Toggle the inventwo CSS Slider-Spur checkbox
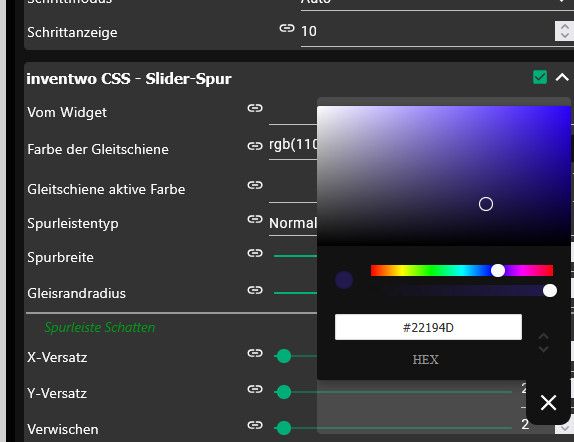 coord(540,77)
